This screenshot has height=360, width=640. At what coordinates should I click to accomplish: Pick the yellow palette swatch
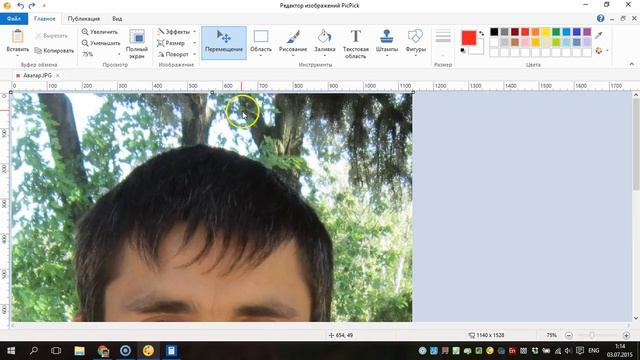pos(546,32)
